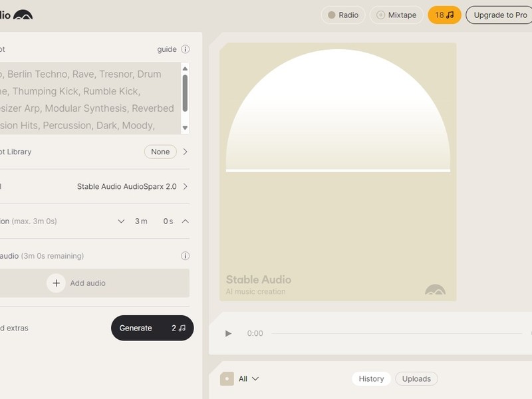This screenshot has width=532, height=399.
Task: Click Upgrade to Pro button
Action: 499,15
